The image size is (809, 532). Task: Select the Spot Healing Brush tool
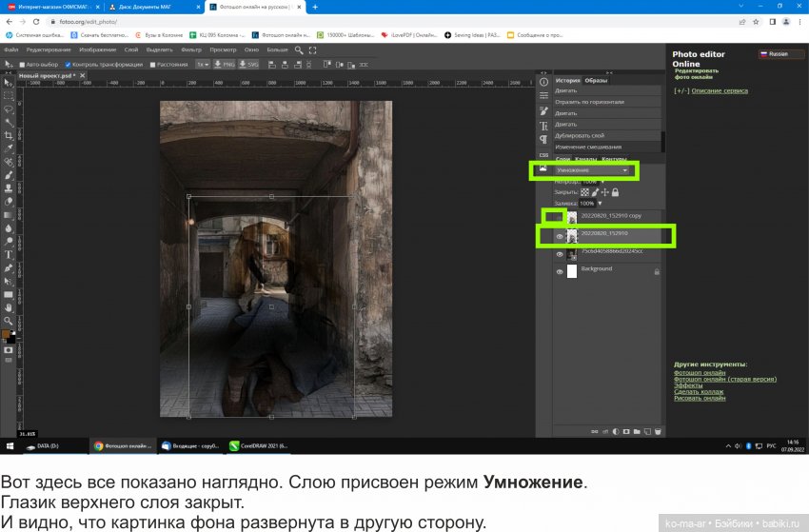pos(9,163)
